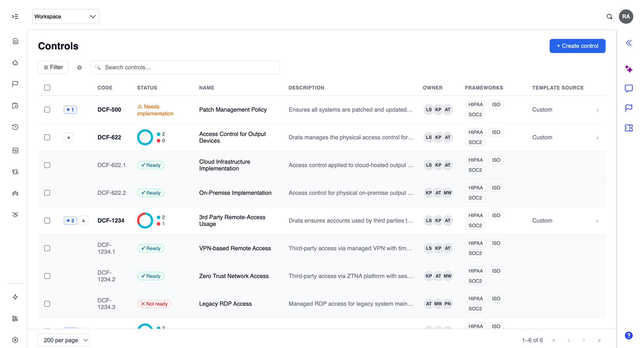Open the people group sidebar icon
The height and width of the screenshot is (348, 644).
point(15,193)
